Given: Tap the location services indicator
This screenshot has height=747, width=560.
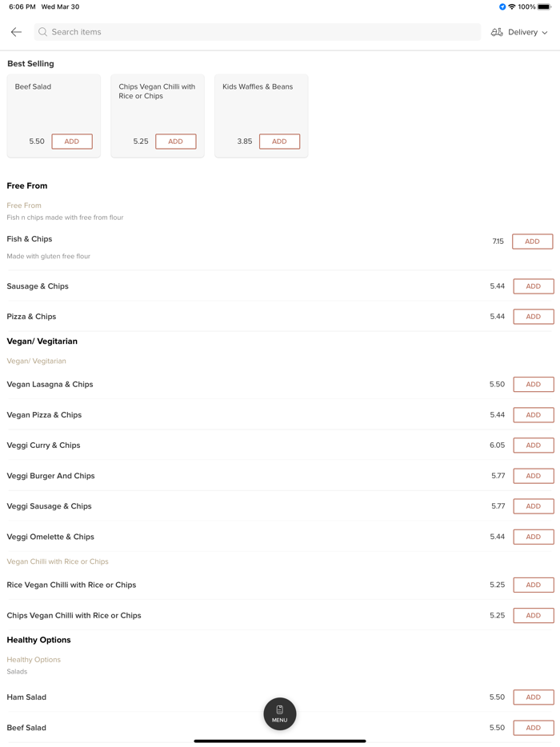Looking at the screenshot, I should [502, 7].
